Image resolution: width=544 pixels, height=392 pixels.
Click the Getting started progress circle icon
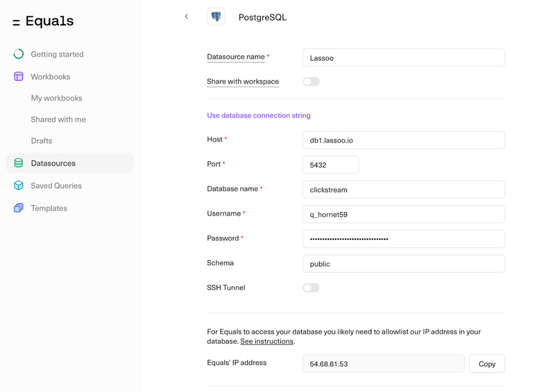[19, 54]
